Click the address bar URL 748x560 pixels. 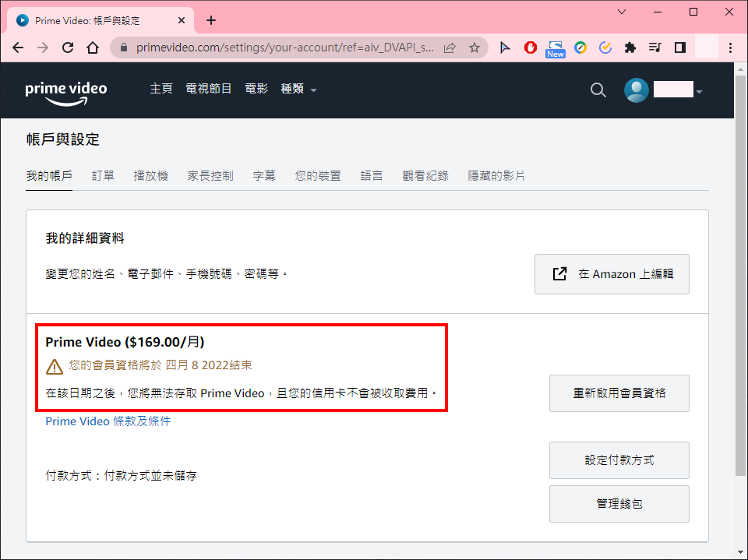pyautogui.click(x=285, y=48)
